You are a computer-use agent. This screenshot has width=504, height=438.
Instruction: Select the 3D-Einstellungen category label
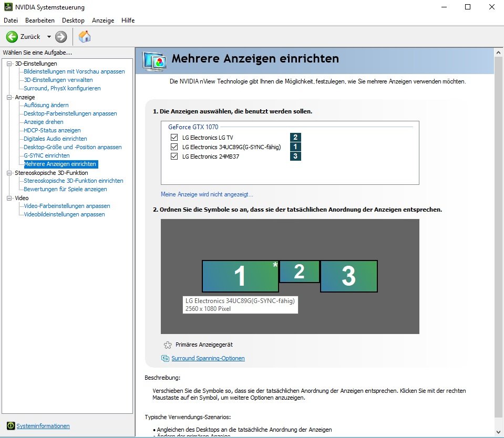pyautogui.click(x=36, y=64)
